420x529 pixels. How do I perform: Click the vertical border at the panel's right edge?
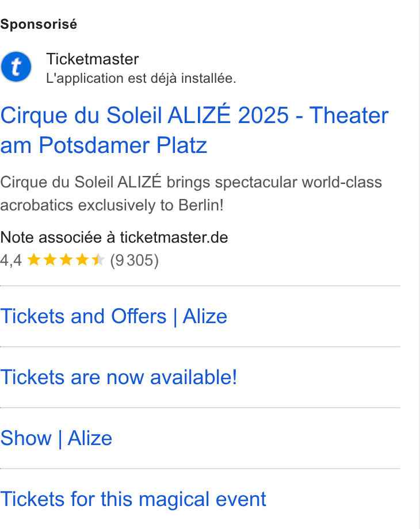[x=419, y=264]
